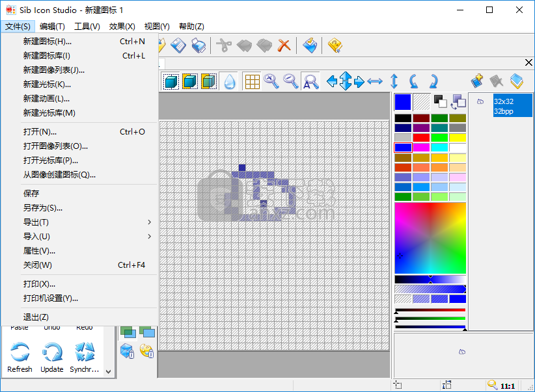535x392 pixels.
Task: Click the rotate left curved arrow
Action: click(x=413, y=81)
